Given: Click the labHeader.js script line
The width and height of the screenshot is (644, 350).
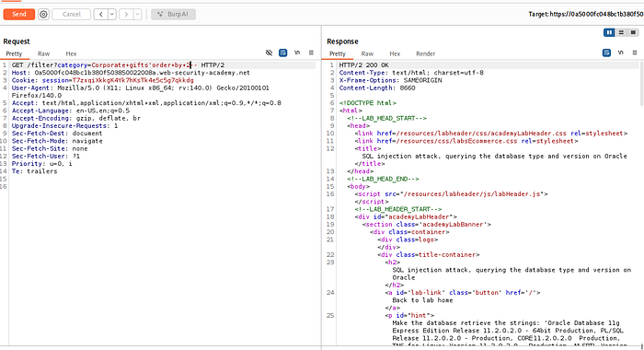Looking at the screenshot, I should click(x=452, y=194).
